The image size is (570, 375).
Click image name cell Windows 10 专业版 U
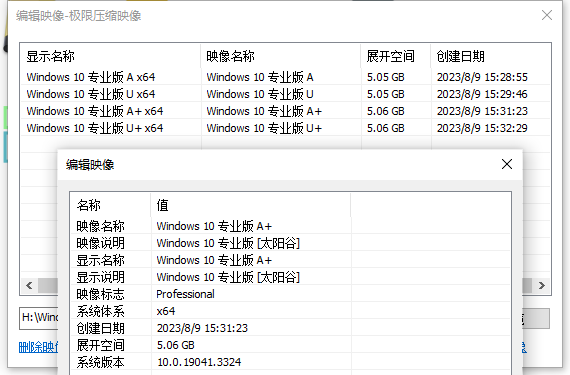[x=260, y=94]
